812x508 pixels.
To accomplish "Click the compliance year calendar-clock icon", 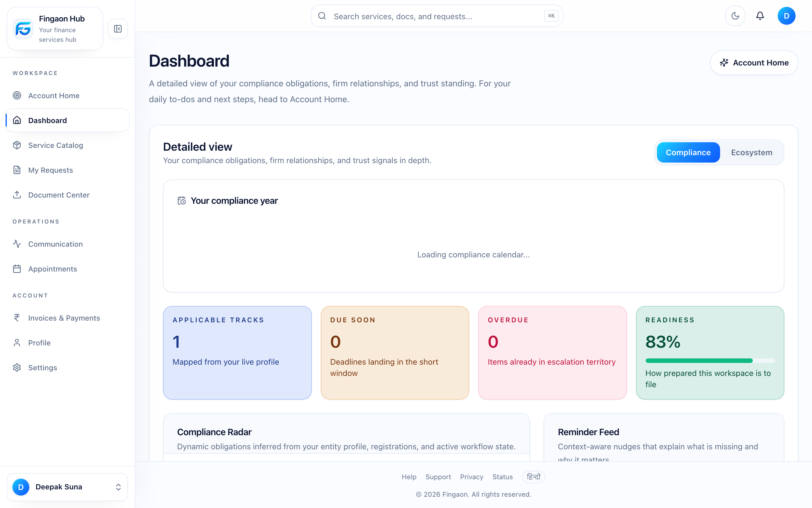I will click(x=182, y=201).
